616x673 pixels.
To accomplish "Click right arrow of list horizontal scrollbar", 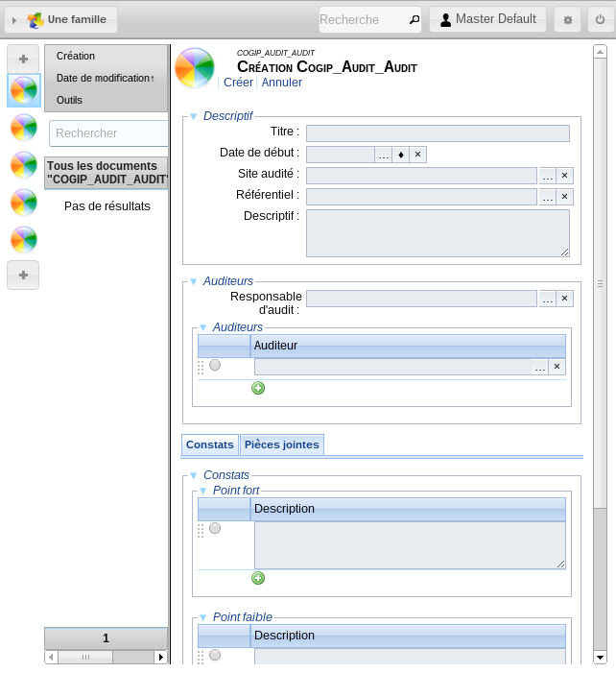I will 161,657.
